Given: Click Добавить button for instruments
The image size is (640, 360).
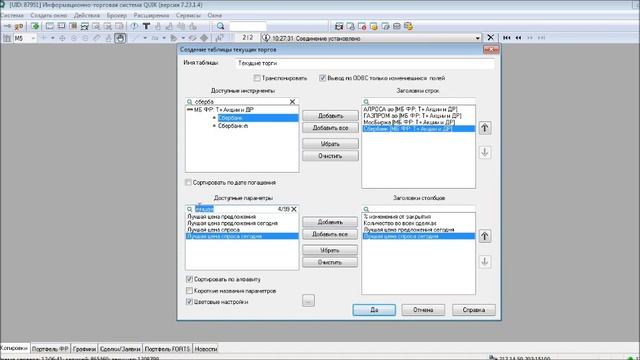Looking at the screenshot, I should pos(330,116).
